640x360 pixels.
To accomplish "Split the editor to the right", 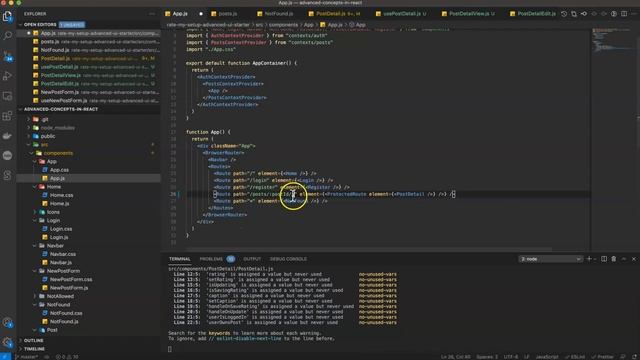I will [624, 14].
